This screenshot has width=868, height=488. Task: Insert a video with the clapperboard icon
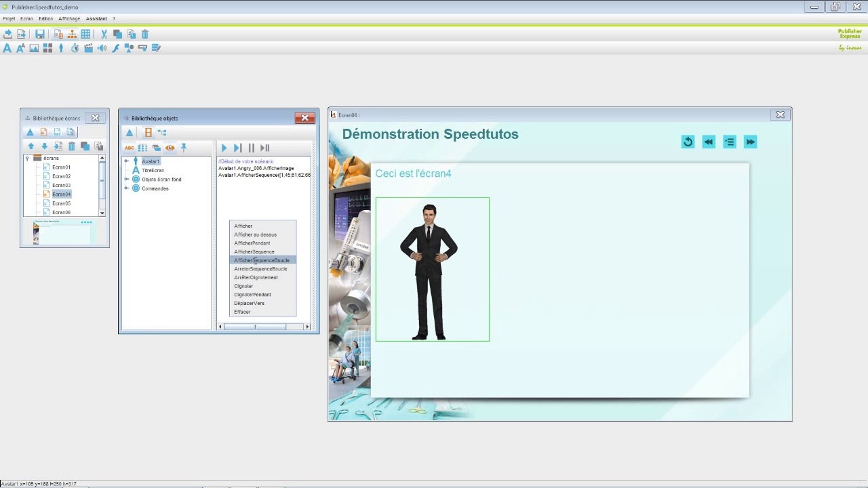(88, 48)
